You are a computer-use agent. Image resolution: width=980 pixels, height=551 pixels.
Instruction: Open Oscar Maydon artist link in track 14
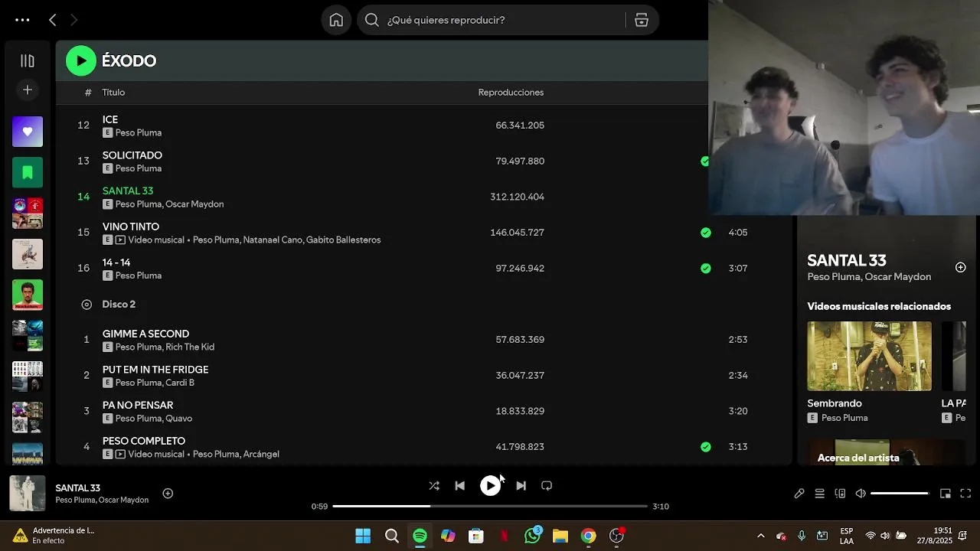click(x=194, y=204)
